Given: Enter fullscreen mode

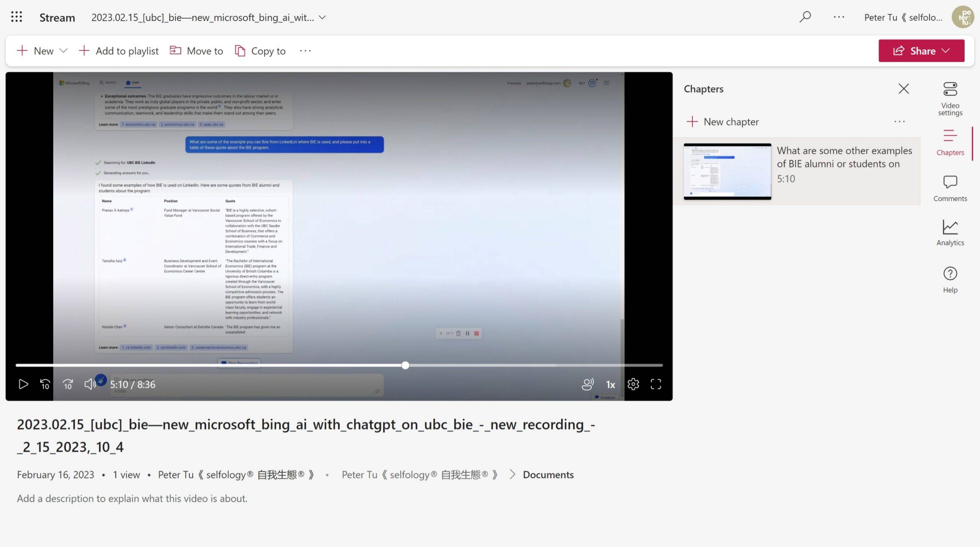Looking at the screenshot, I should (656, 384).
